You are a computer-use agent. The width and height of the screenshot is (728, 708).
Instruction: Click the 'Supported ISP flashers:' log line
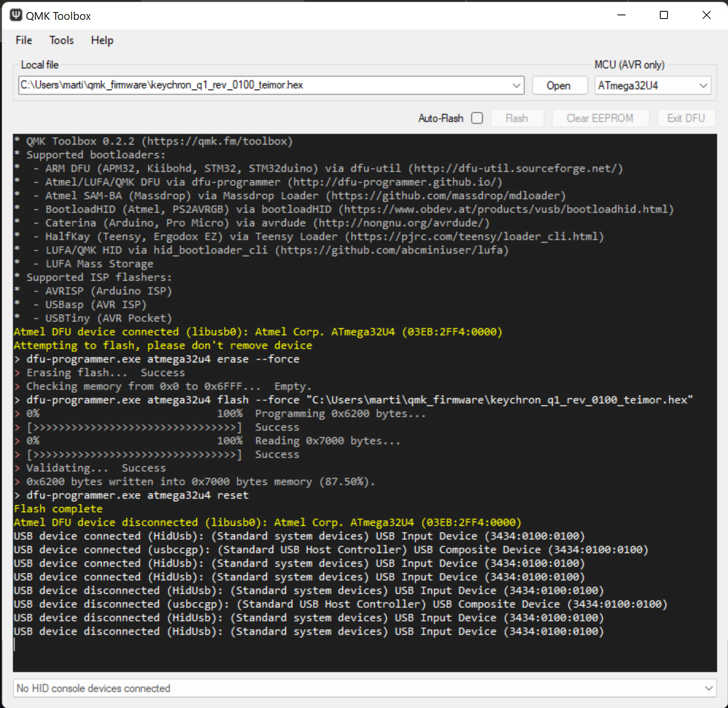click(x=93, y=278)
